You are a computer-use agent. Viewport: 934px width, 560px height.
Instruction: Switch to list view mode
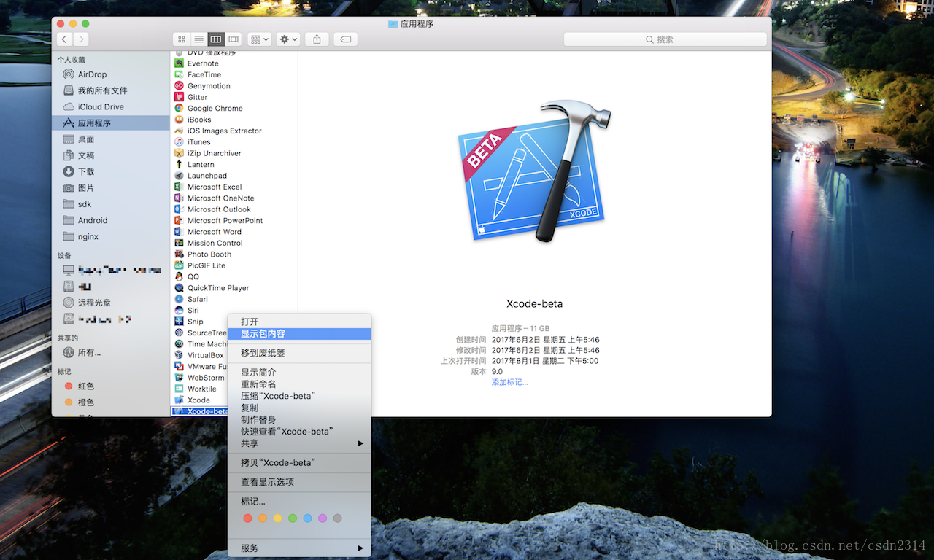click(198, 39)
